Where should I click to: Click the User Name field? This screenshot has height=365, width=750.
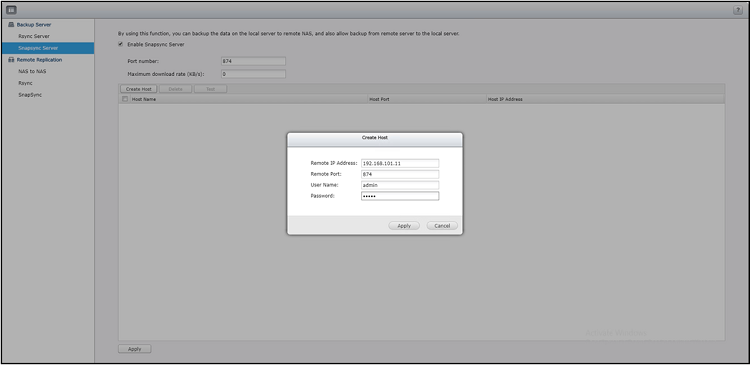(400, 185)
